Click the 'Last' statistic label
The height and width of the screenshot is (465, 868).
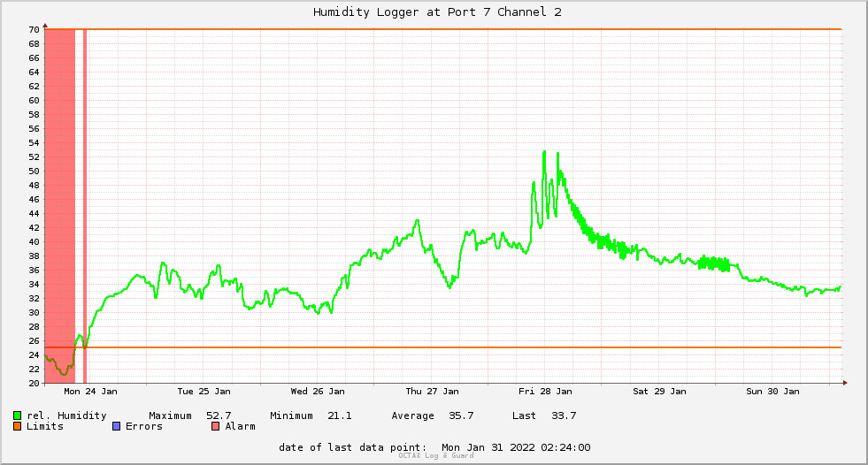524,415
